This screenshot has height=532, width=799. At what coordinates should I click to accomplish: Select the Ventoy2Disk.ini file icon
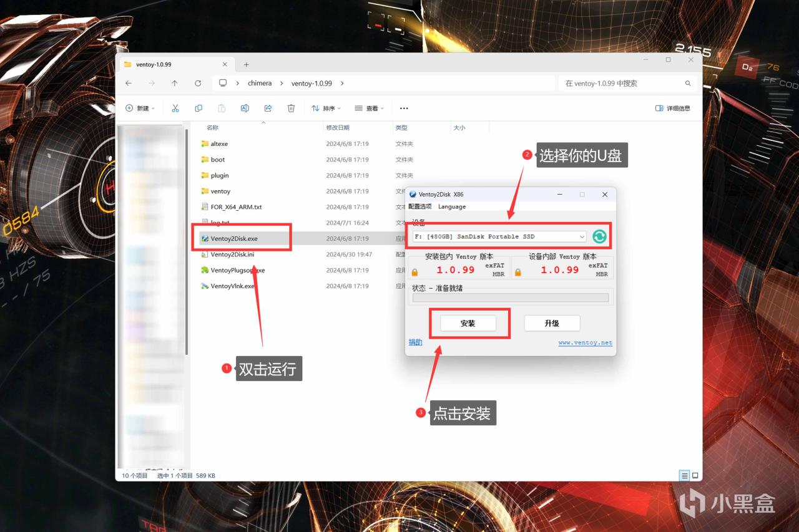point(205,254)
